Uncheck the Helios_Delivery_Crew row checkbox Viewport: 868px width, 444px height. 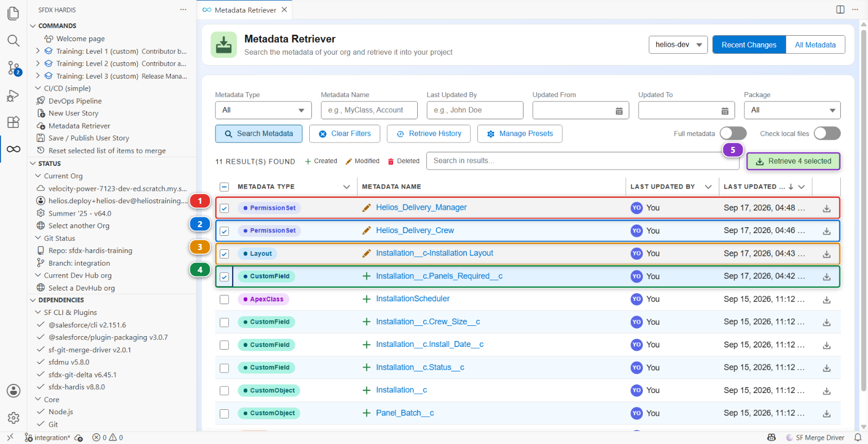click(224, 231)
